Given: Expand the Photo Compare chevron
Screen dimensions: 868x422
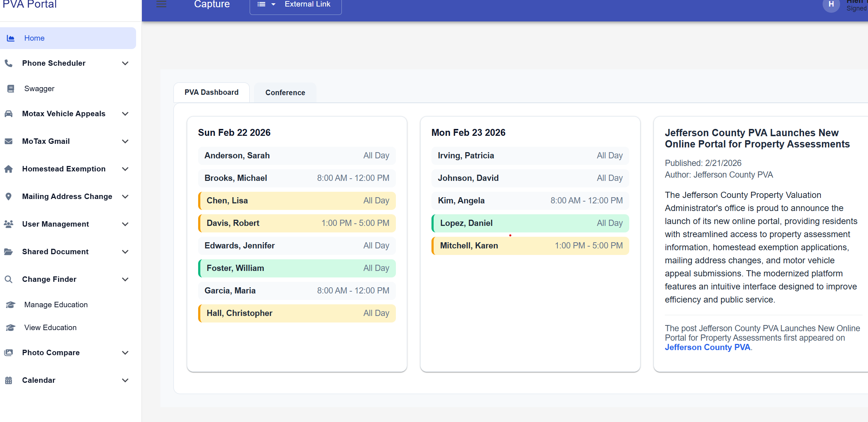Looking at the screenshot, I should pos(125,353).
